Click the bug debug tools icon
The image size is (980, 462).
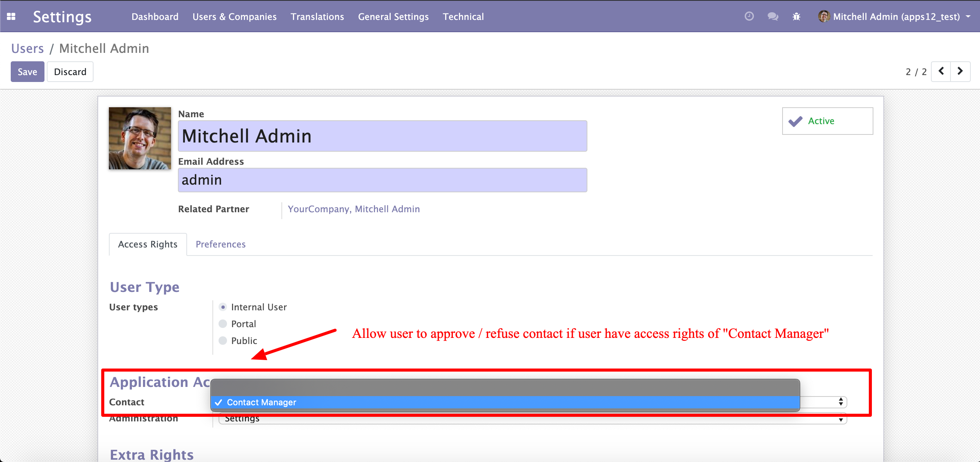(x=796, y=16)
